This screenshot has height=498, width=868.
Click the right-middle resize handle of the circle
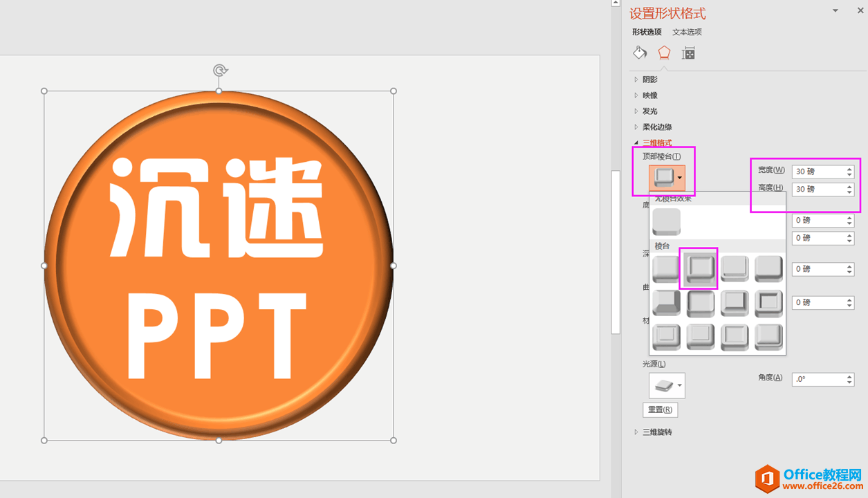tap(394, 266)
